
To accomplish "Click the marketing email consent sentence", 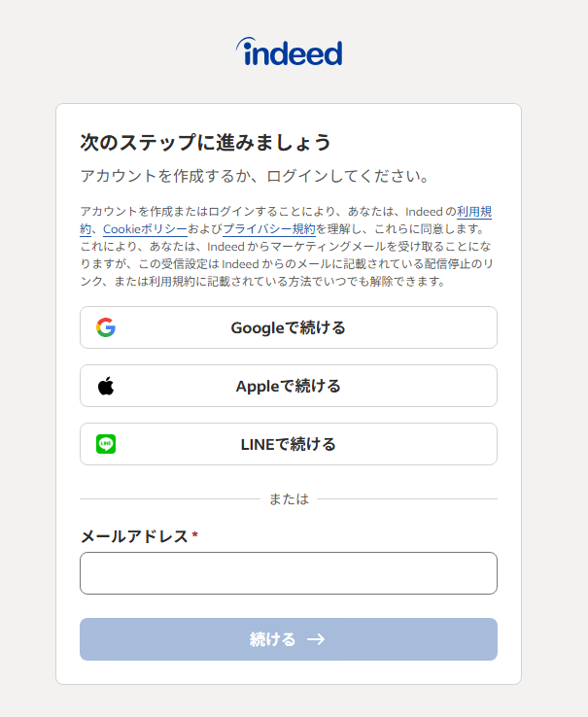I will [287, 264].
